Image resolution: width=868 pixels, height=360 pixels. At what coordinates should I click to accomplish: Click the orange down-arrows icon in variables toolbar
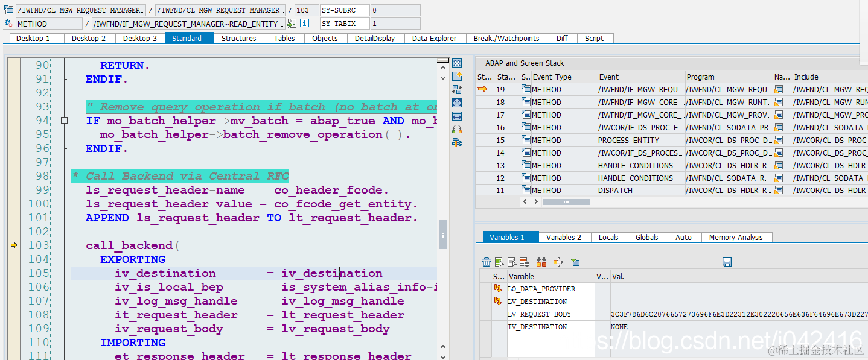coord(541,262)
